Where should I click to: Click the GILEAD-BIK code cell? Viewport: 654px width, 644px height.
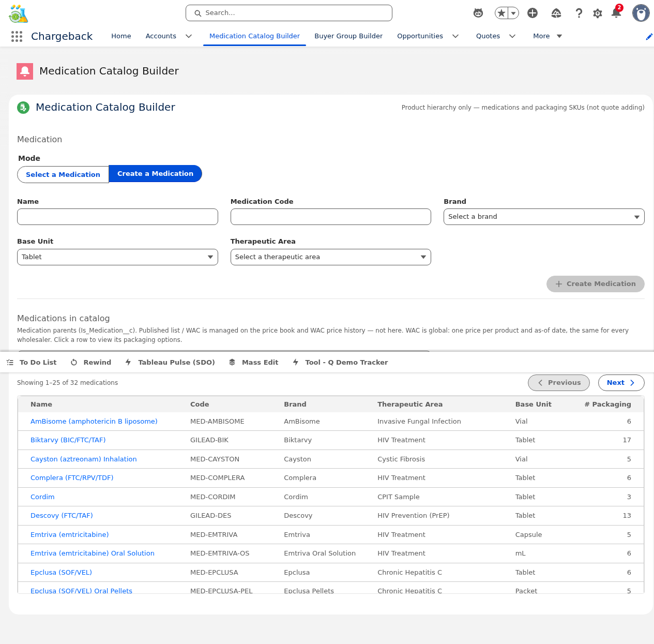[209, 440]
